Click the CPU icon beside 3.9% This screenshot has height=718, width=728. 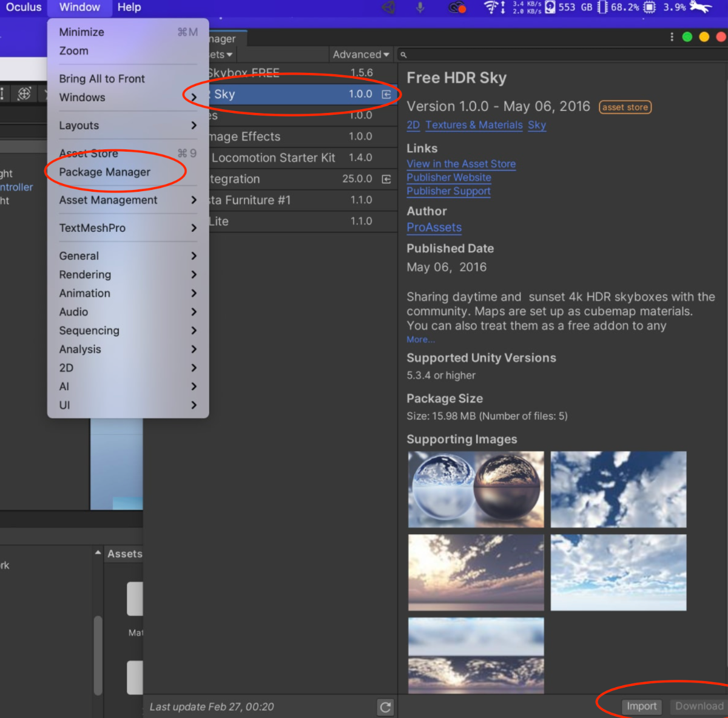(x=650, y=7)
